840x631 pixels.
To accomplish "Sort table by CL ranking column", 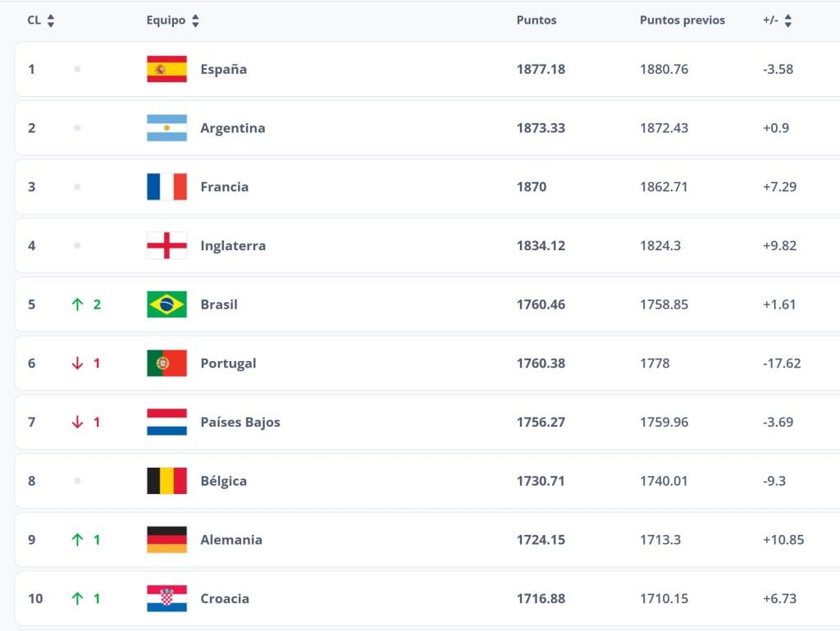I will tap(51, 21).
